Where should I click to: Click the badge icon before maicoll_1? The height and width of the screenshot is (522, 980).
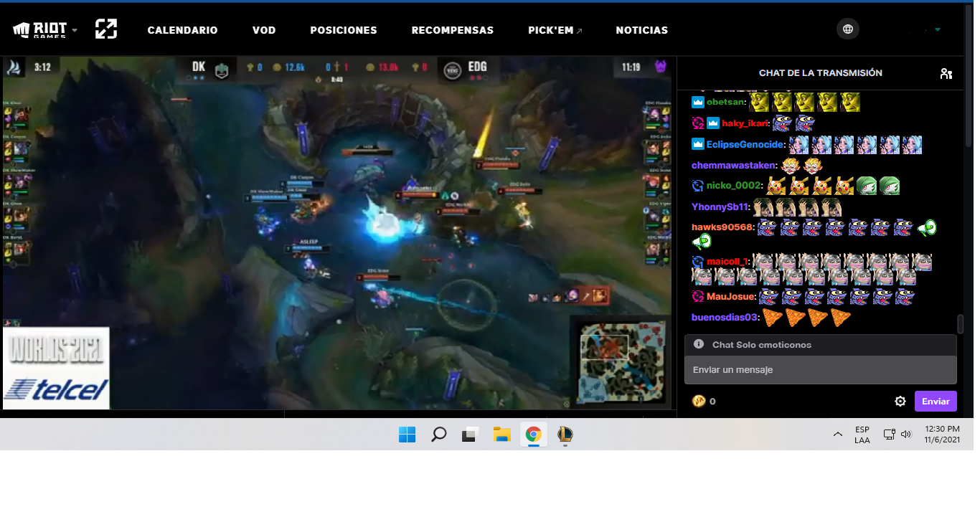click(x=698, y=262)
